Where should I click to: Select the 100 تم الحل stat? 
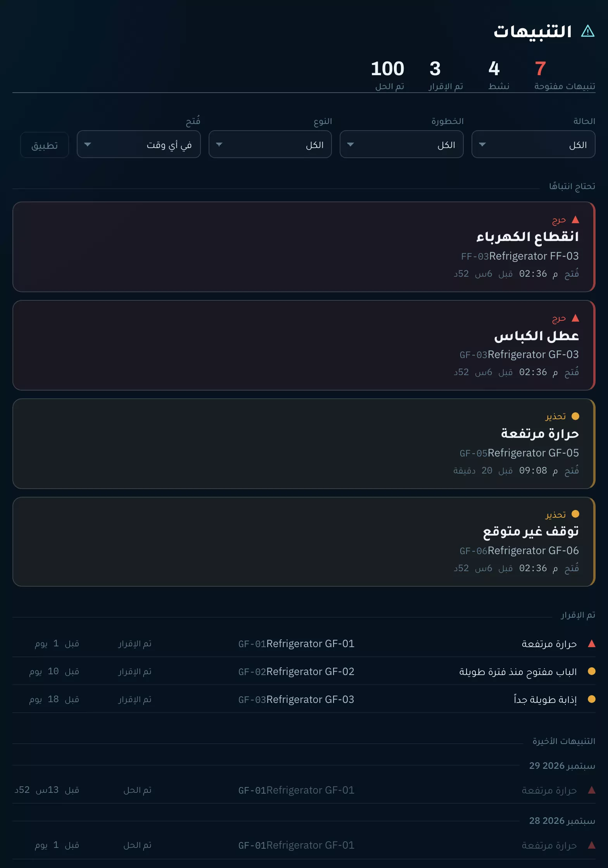387,76
